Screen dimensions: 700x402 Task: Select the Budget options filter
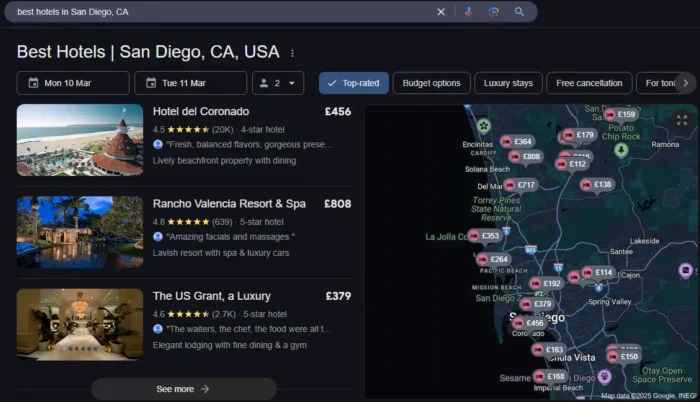(x=431, y=83)
